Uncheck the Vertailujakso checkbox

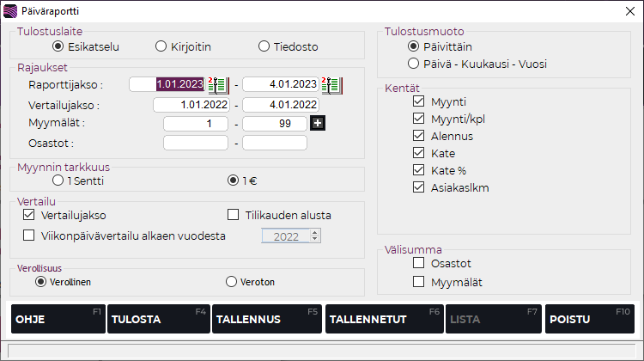(29, 215)
